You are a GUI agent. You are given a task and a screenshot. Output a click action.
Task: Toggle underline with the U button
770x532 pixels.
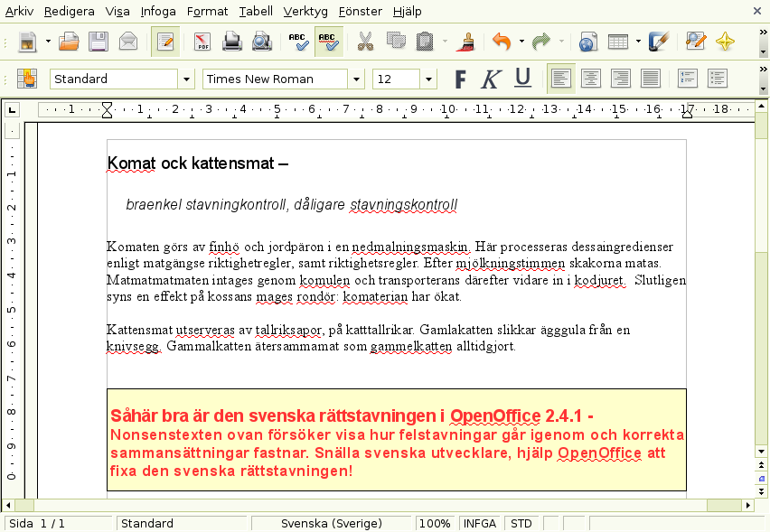pos(522,79)
